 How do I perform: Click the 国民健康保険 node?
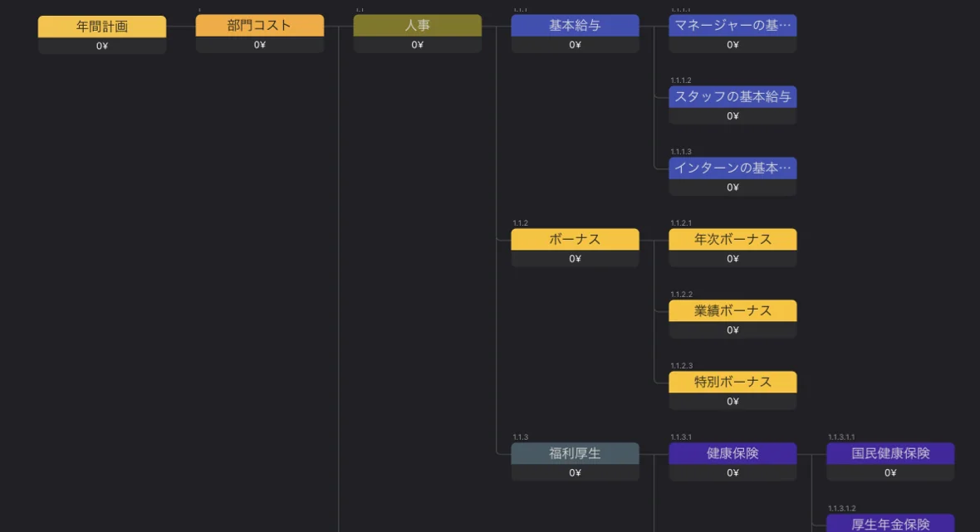tap(890, 454)
